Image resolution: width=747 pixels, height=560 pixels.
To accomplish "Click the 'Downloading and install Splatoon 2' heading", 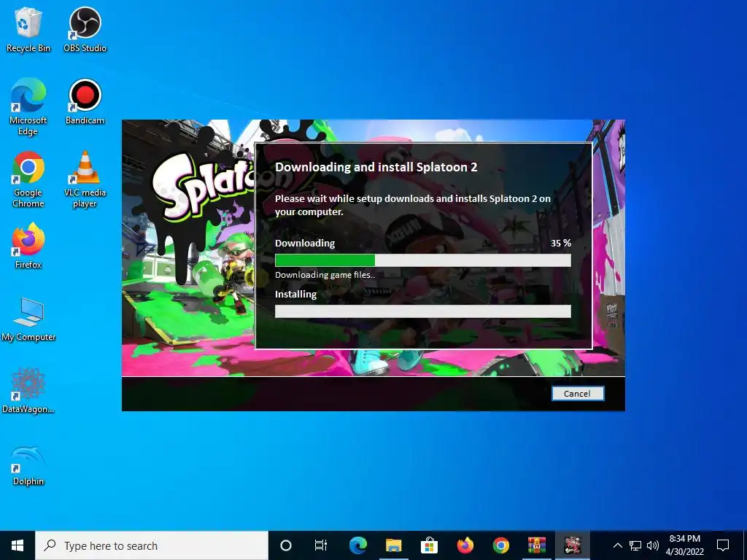I will (x=376, y=167).
